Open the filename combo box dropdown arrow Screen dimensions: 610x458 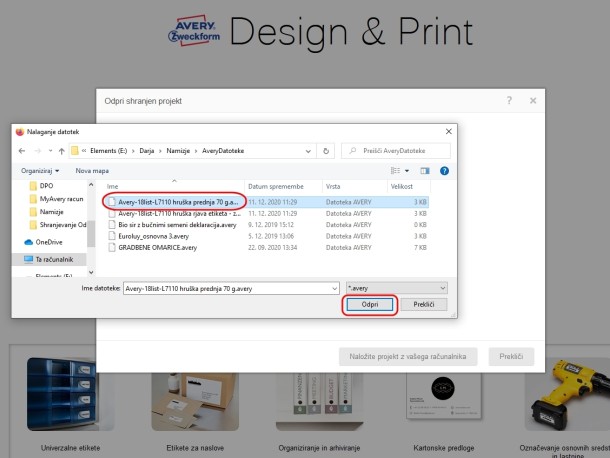coord(335,288)
